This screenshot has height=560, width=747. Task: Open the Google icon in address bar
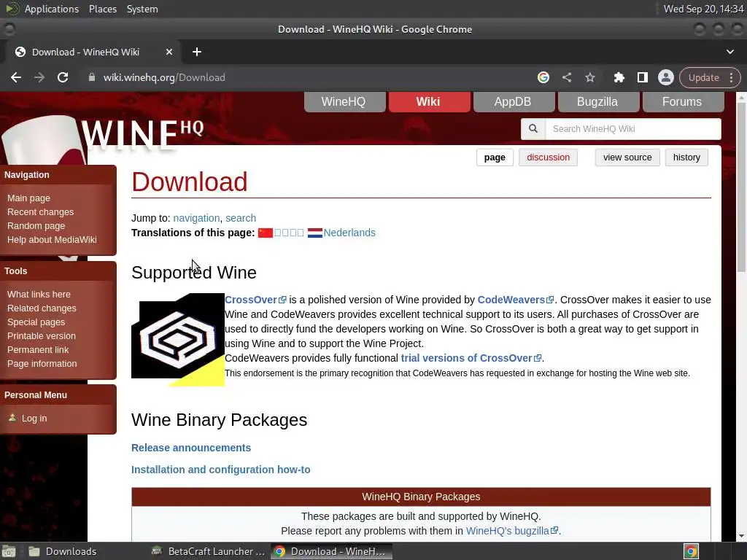543,77
